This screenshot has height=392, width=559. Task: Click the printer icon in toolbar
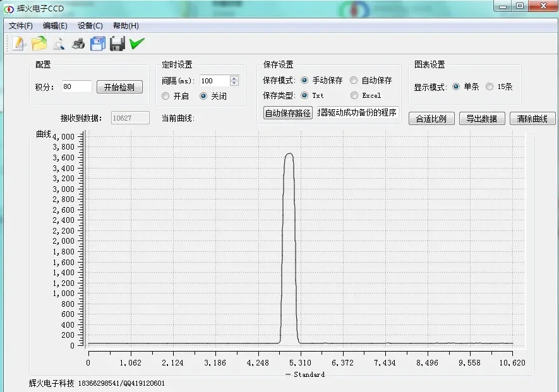[78, 44]
